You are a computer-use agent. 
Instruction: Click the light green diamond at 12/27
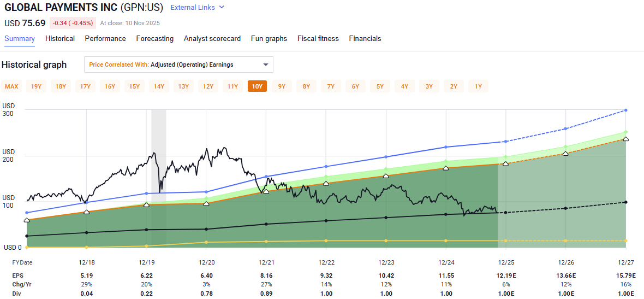tap(625, 132)
